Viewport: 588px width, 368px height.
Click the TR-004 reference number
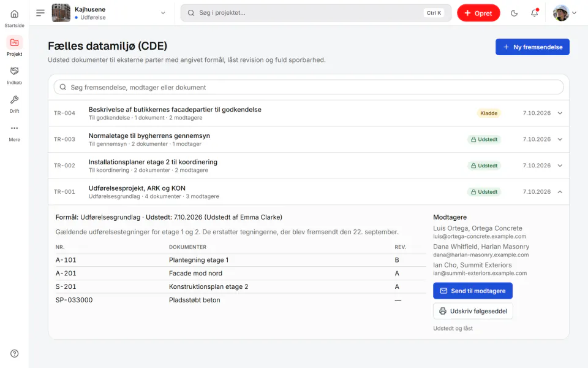64,113
